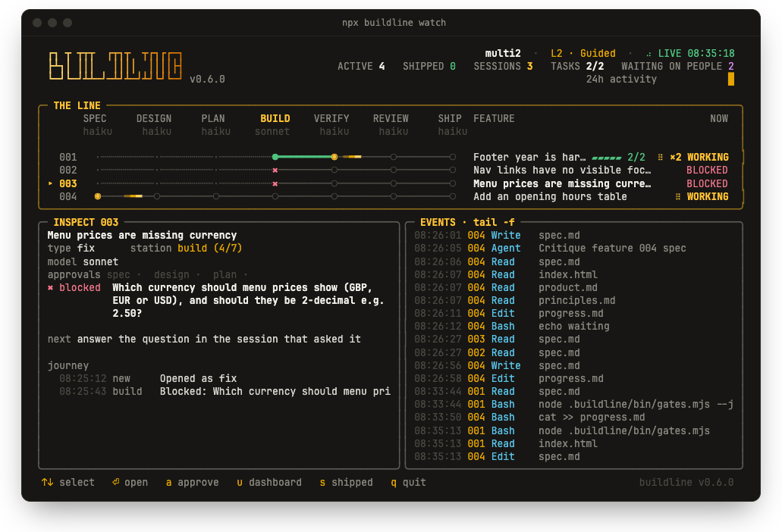Click the 'select' shortcut label in footer
The height and width of the screenshot is (532, 782).
click(x=77, y=482)
